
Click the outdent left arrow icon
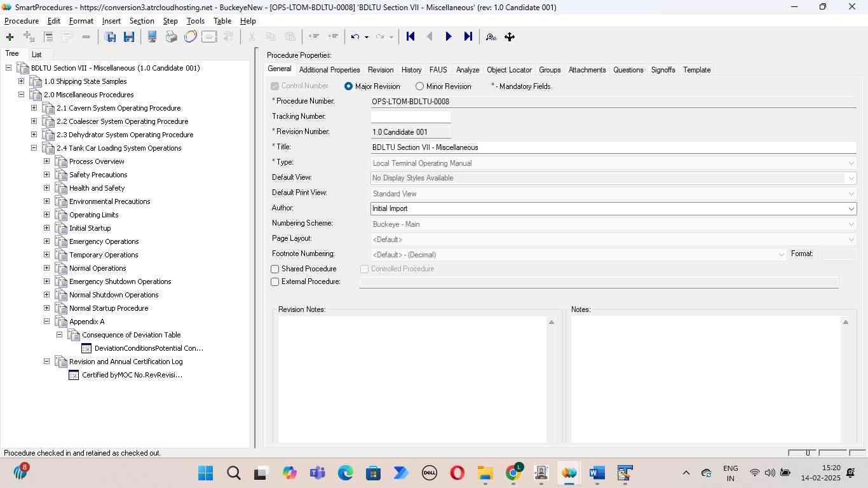pyautogui.click(x=313, y=37)
